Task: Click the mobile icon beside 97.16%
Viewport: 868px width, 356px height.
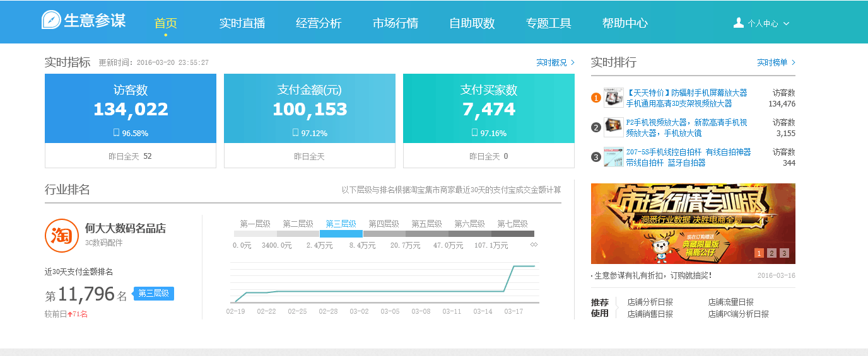Action: point(474,133)
